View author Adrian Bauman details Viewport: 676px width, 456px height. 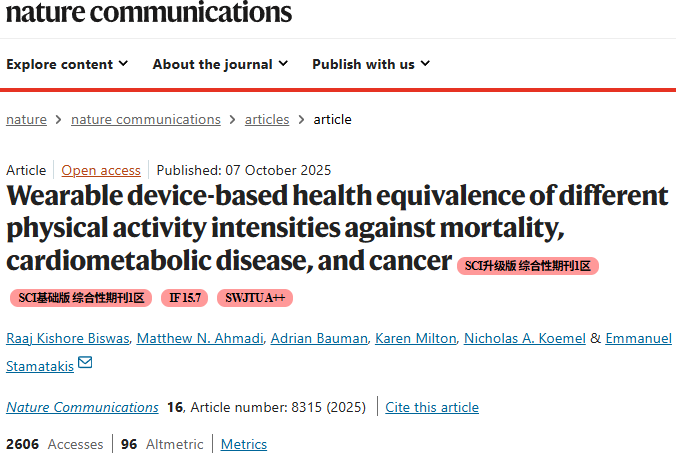318,338
